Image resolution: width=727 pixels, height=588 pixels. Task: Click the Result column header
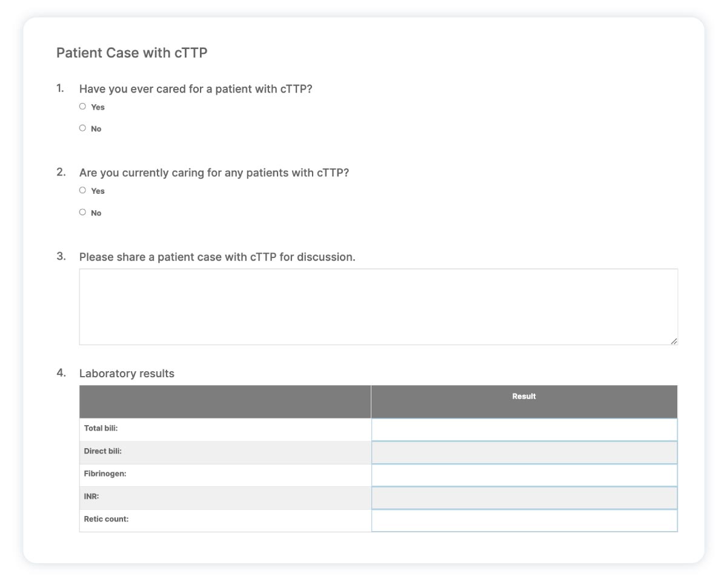[x=524, y=397]
